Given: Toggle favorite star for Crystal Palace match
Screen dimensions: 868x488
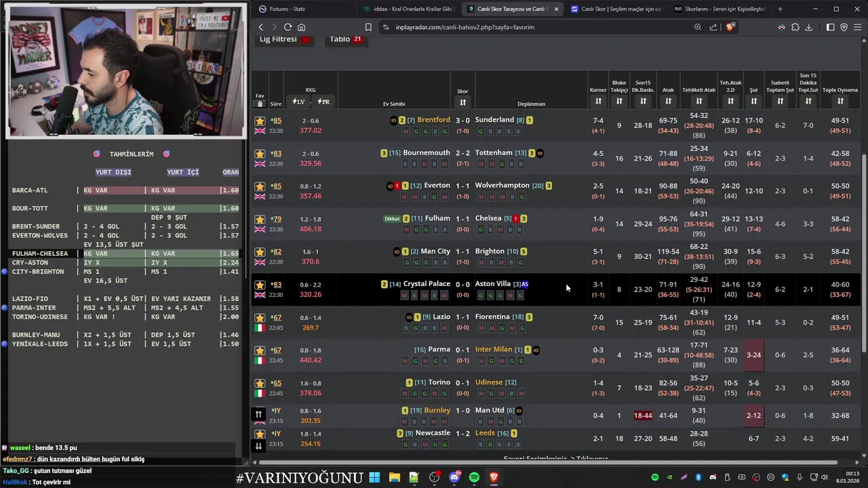Looking at the screenshot, I should coord(260,285).
